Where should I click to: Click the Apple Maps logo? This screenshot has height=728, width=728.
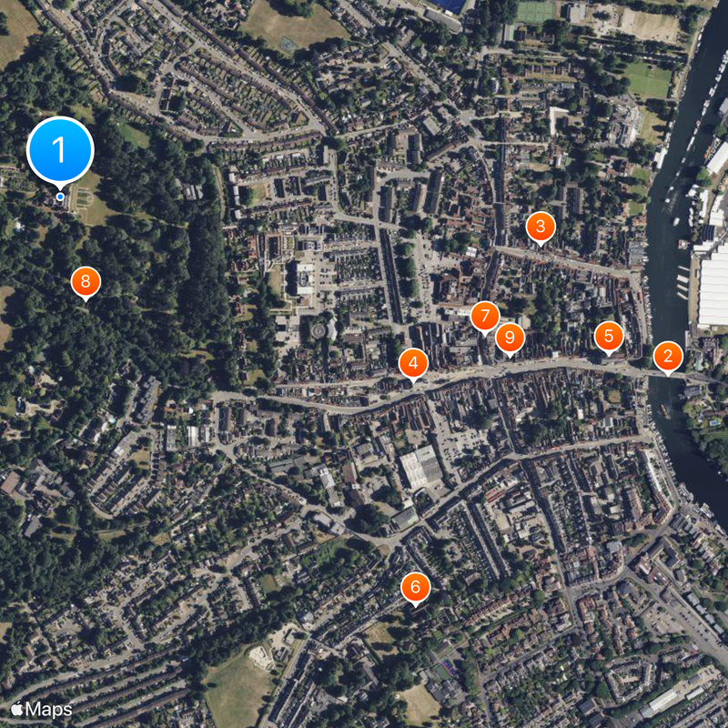click(41, 710)
